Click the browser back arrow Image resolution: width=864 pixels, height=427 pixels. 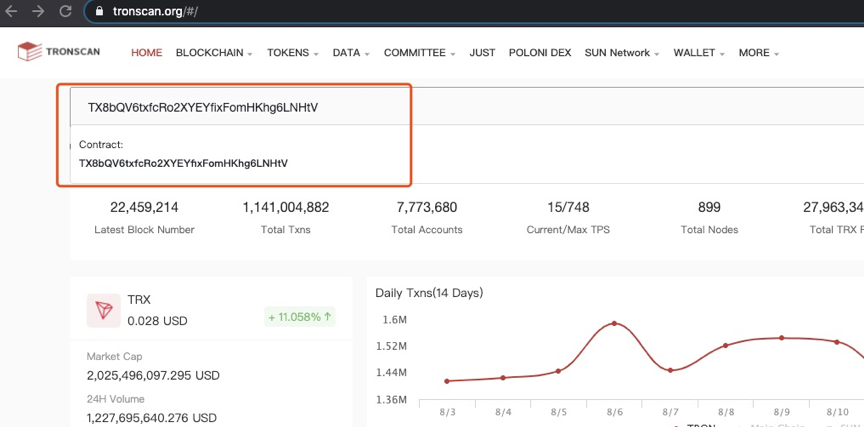pyautogui.click(x=13, y=12)
